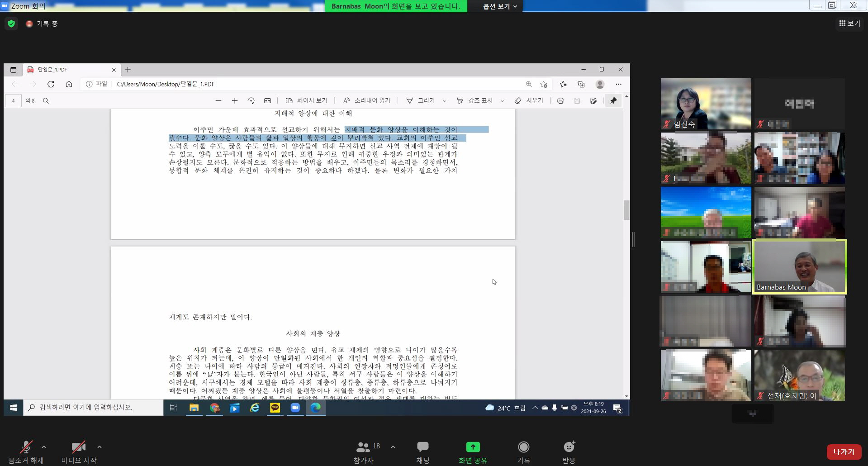Click fit to width icon in PDF toolbar
868x466 pixels.
coord(268,100)
